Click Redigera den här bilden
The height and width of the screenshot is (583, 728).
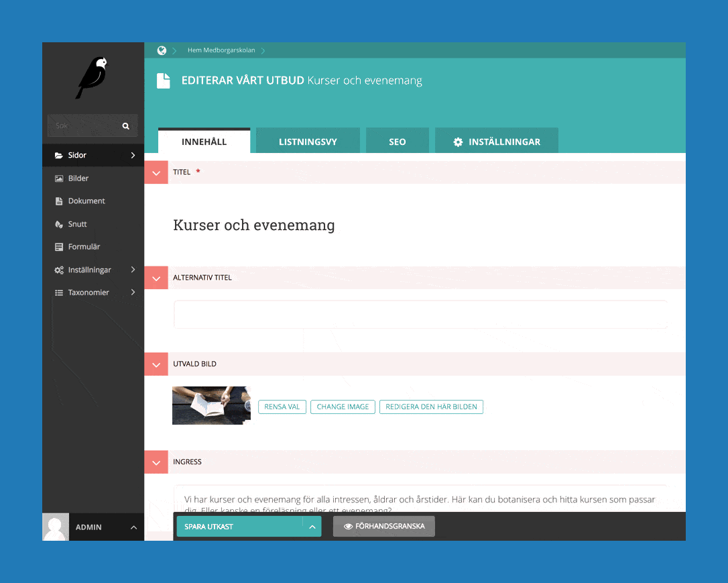tap(431, 407)
